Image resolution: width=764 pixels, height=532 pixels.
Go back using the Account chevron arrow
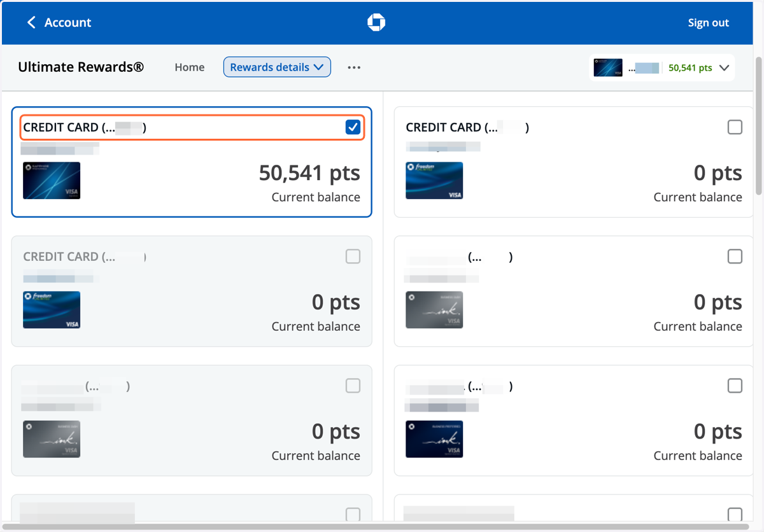click(31, 22)
